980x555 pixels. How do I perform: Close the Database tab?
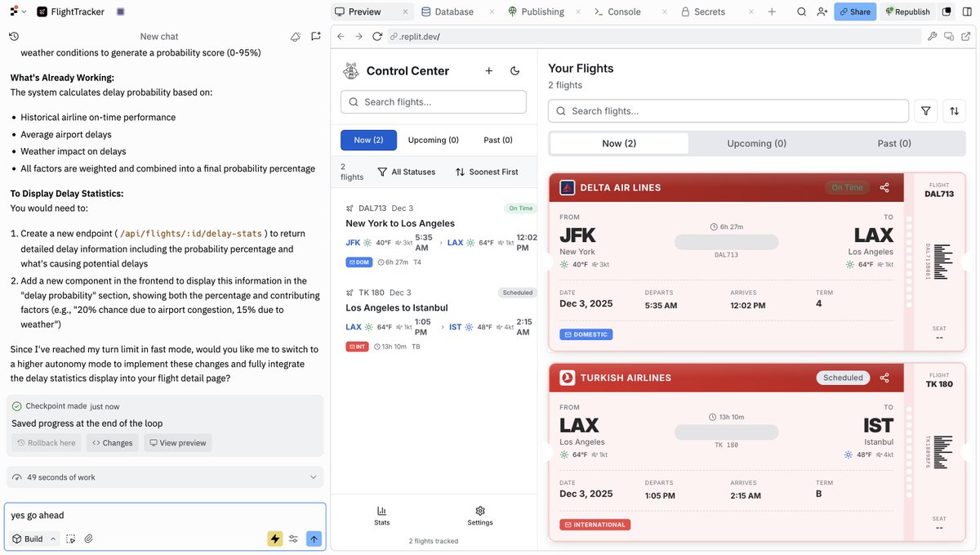[x=490, y=11]
